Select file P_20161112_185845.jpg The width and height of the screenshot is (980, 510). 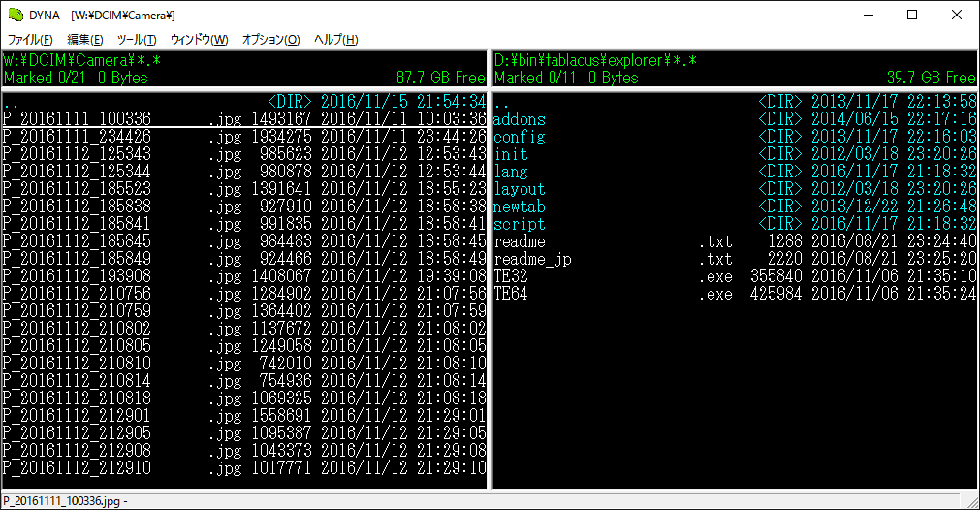pos(244,241)
